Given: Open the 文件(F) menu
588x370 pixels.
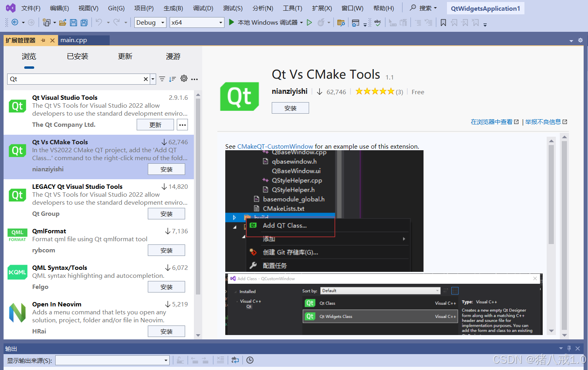Looking at the screenshot, I should point(31,8).
